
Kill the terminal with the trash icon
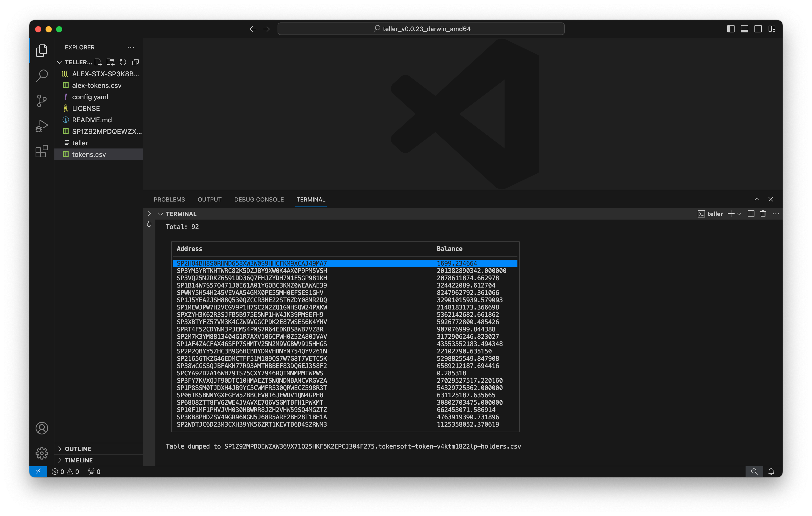tap(763, 214)
